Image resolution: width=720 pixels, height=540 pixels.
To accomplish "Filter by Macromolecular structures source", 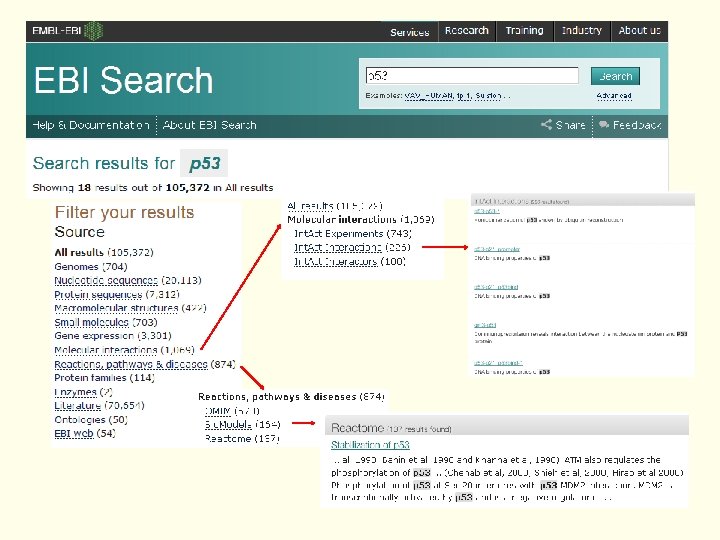I will [116, 308].
